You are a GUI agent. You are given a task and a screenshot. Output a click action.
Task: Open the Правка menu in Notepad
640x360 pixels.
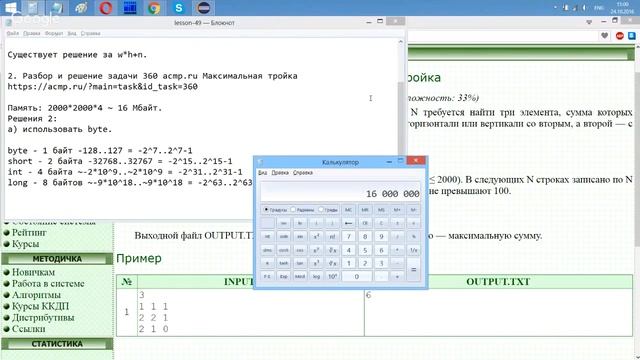tap(31, 33)
